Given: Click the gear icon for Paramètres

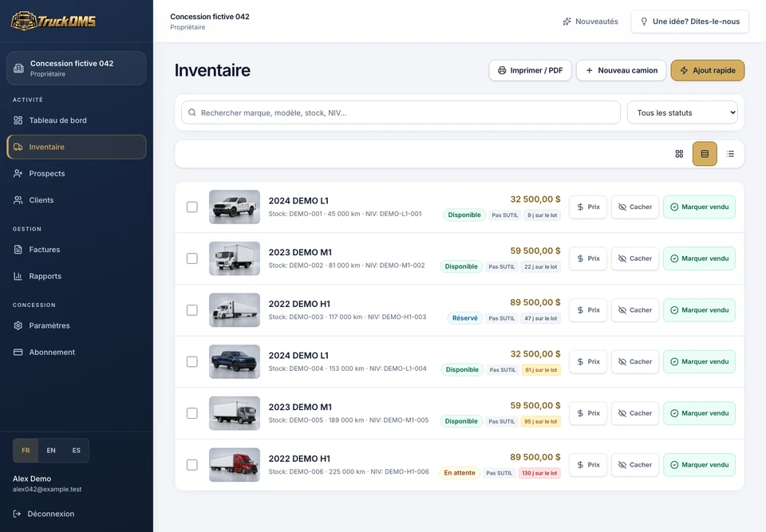Looking at the screenshot, I should click(x=18, y=325).
